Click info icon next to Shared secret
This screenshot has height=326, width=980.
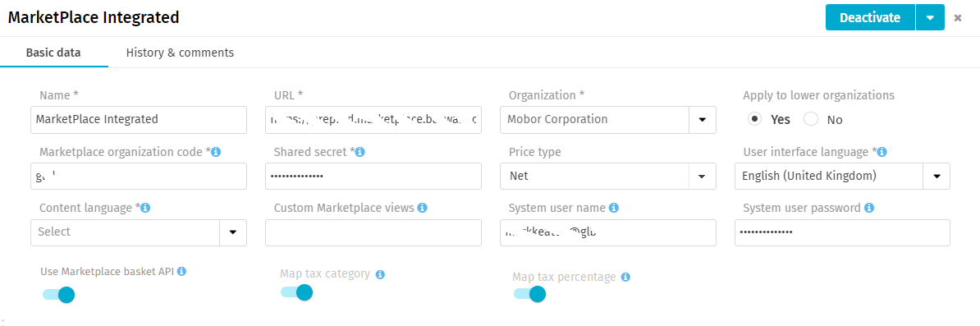[x=360, y=152]
